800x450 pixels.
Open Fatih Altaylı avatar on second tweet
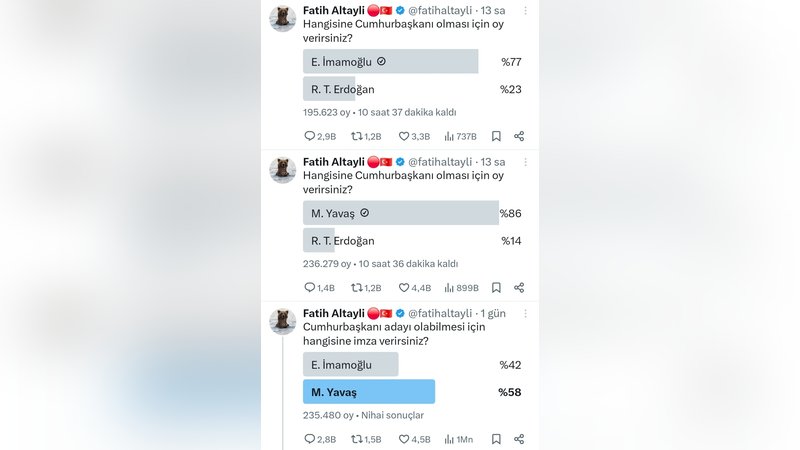pyautogui.click(x=283, y=170)
